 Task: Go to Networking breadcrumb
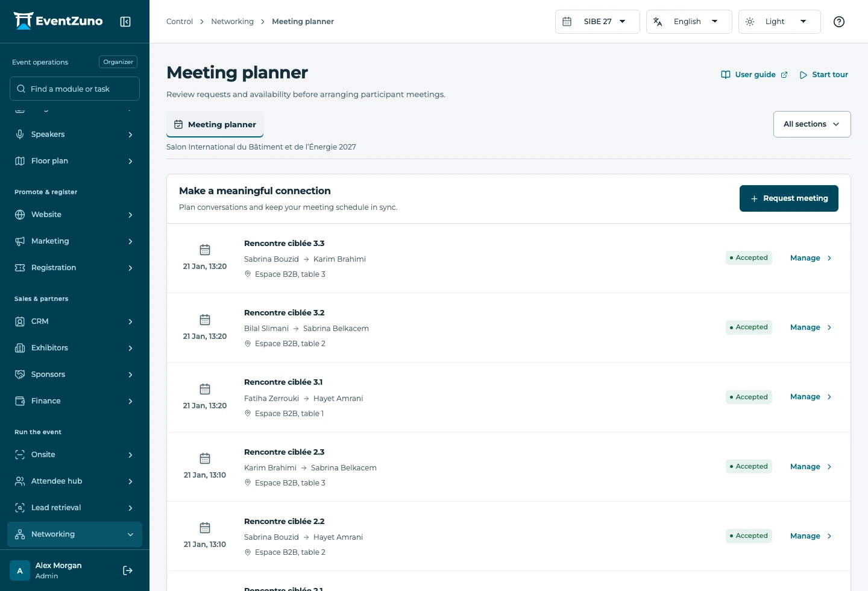click(x=232, y=22)
